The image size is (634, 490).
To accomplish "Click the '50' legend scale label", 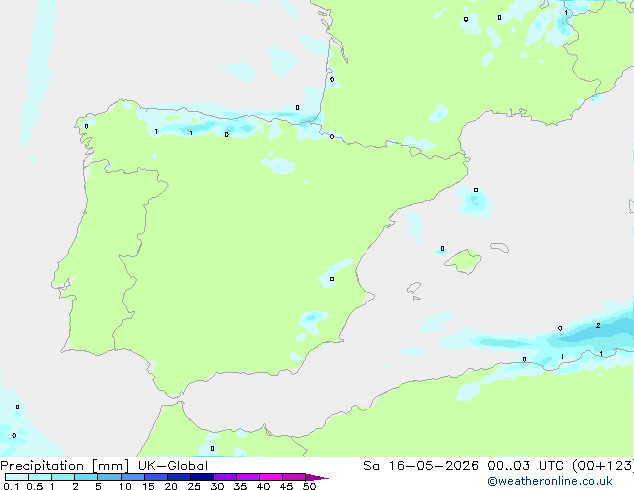I will (x=309, y=486).
